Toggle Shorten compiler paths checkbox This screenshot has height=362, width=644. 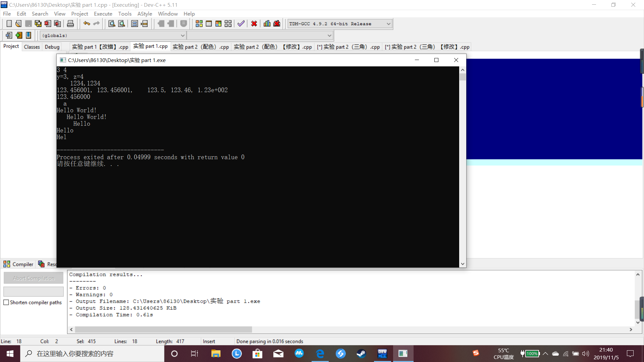[6, 302]
